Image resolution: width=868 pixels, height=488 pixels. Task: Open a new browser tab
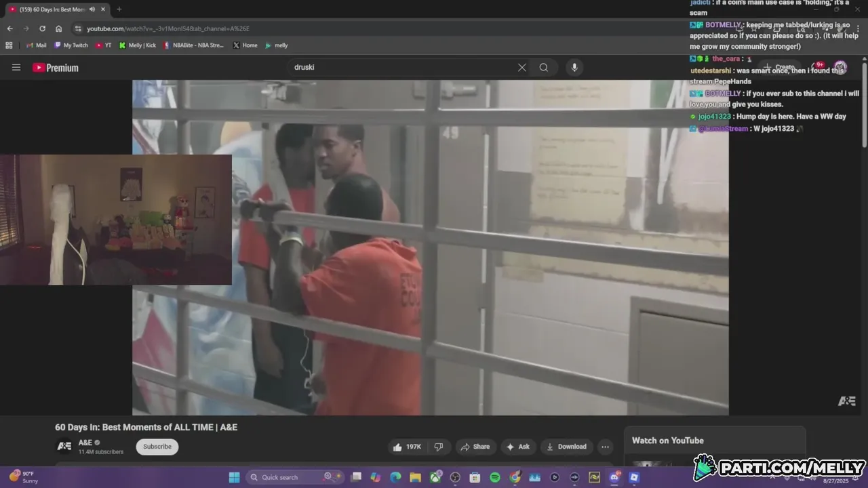[x=119, y=9]
